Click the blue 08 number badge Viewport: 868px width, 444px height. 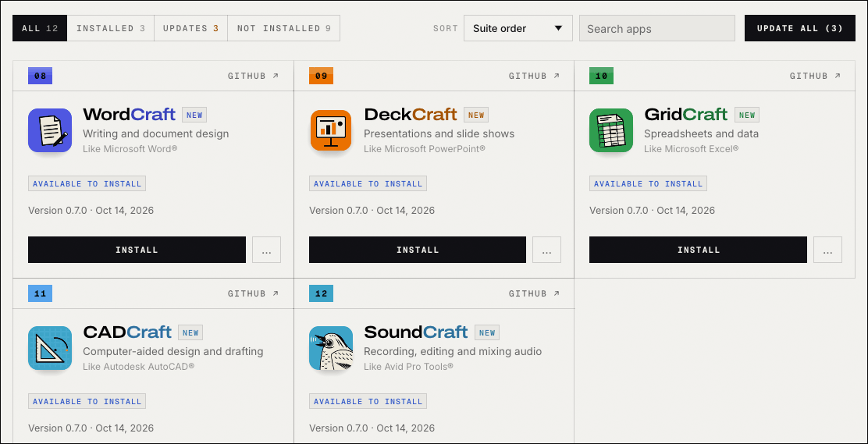(41, 76)
